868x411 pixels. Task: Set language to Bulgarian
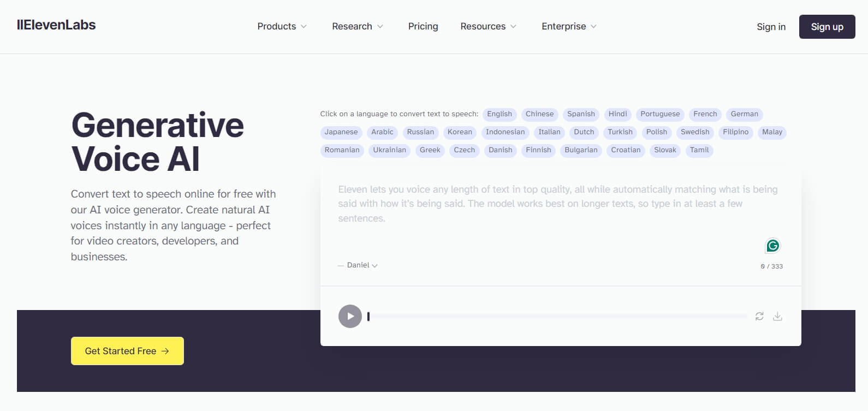[581, 150]
